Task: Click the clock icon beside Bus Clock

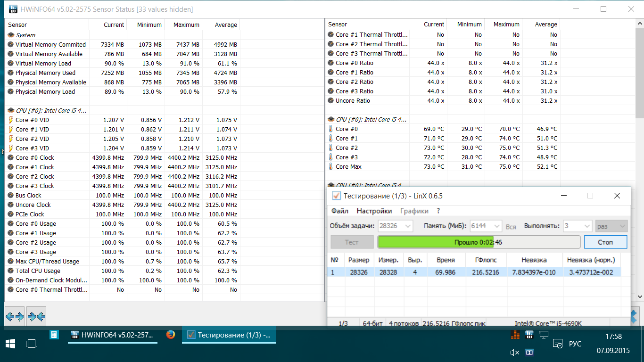Action: pos(11,195)
